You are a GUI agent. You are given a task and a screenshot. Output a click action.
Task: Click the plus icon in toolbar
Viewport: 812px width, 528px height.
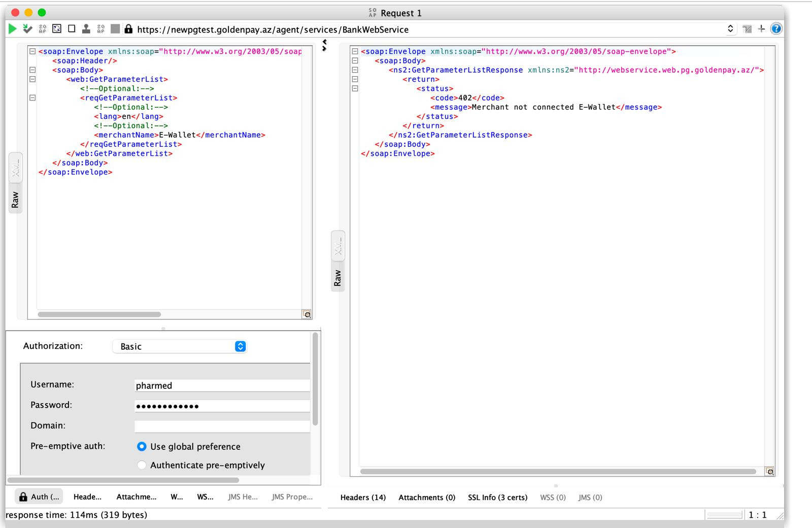pyautogui.click(x=761, y=29)
